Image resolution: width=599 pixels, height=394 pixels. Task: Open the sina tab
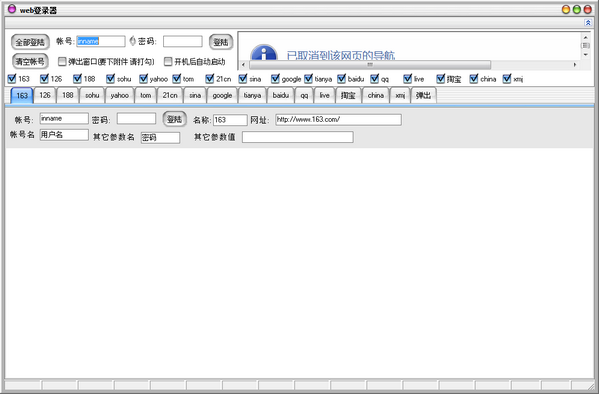pos(195,95)
